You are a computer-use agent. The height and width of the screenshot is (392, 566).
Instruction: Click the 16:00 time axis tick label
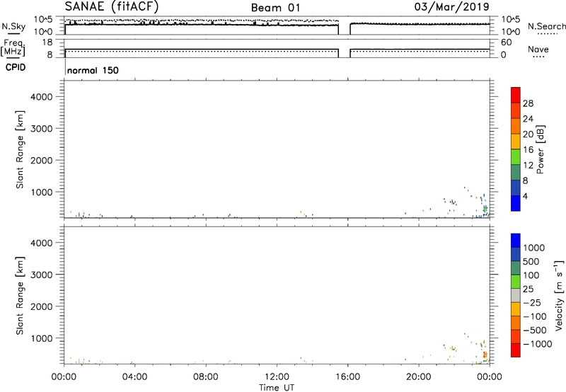click(347, 377)
